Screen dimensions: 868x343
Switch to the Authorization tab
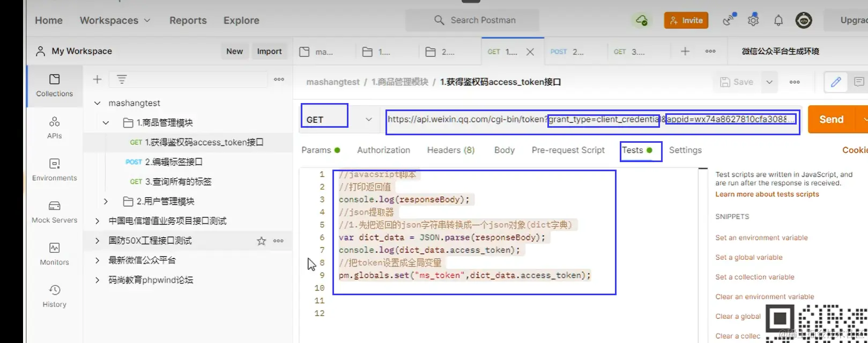coord(383,150)
